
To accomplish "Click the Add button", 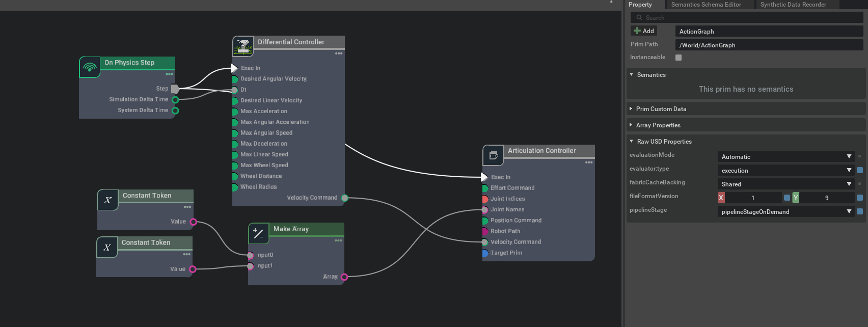I will point(644,31).
